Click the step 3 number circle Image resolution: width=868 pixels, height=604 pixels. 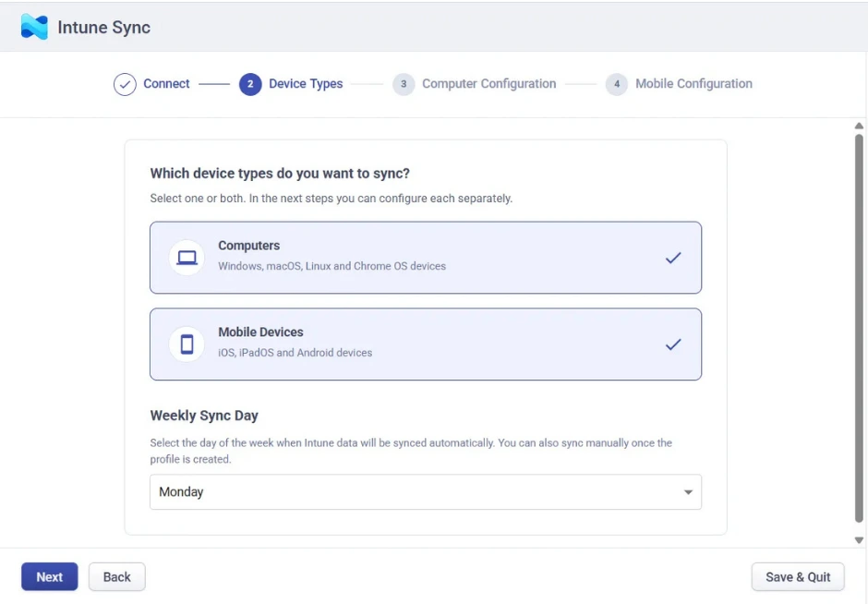pos(404,84)
